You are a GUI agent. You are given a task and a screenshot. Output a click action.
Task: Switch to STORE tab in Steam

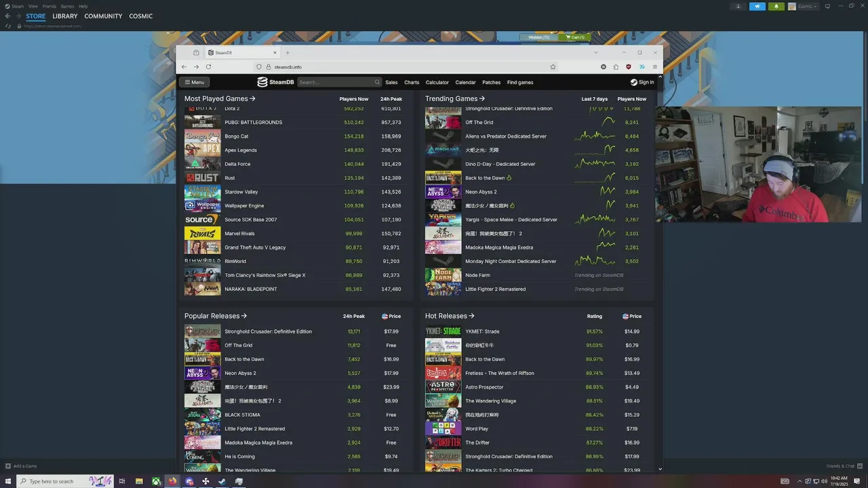pyautogui.click(x=36, y=16)
